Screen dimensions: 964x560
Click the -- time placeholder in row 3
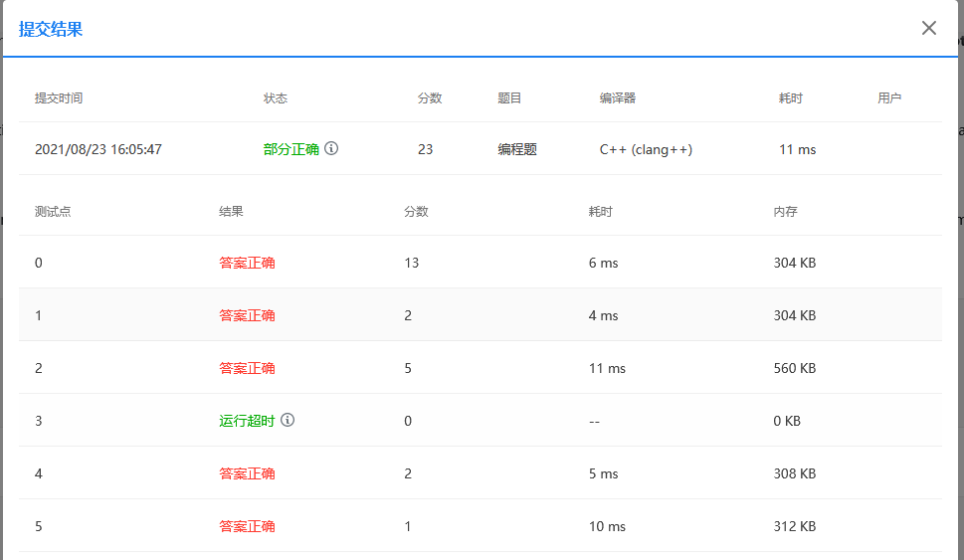click(594, 422)
